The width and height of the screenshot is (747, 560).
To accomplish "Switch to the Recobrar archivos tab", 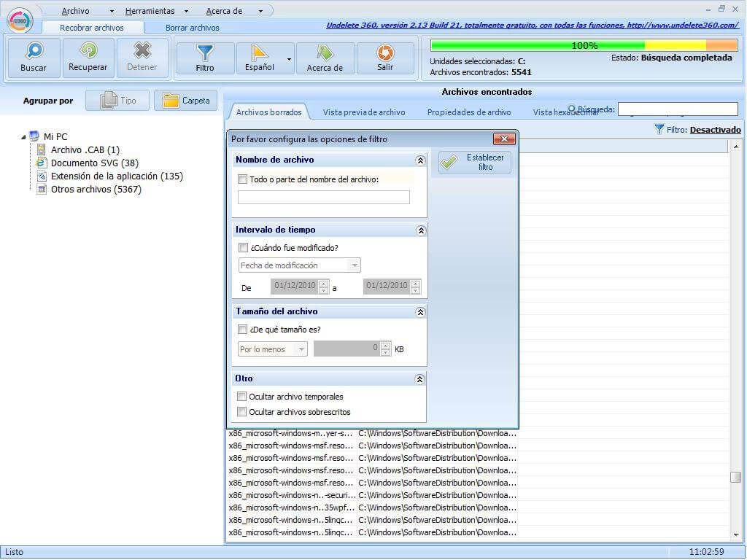I will [92, 28].
